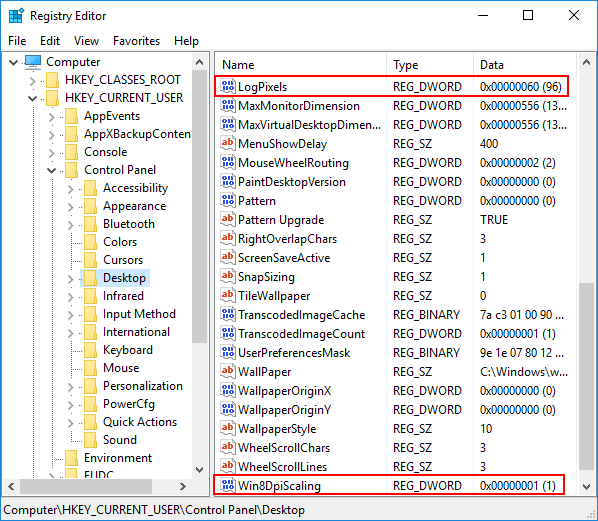This screenshot has height=521, width=598.
Task: Click the TranscodedImageCache binary icon
Action: click(x=228, y=315)
